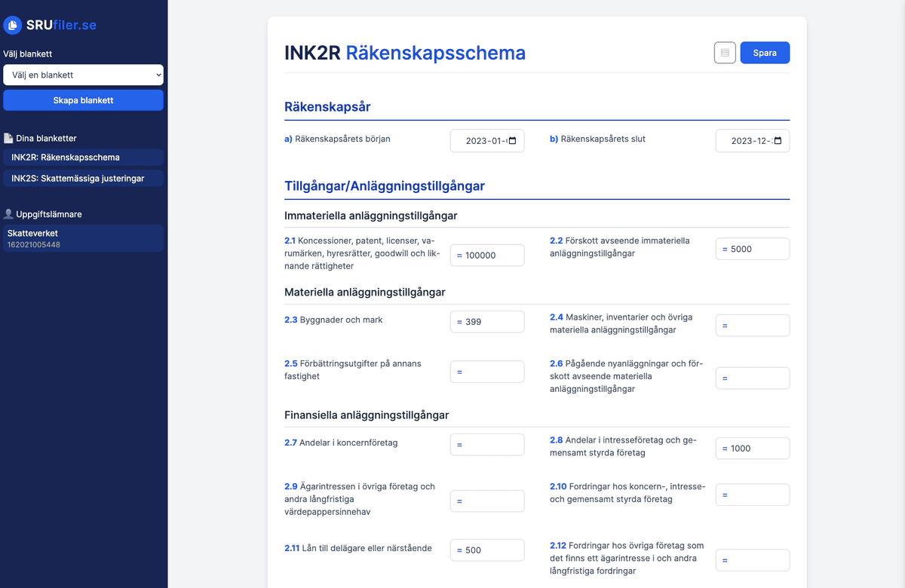The width and height of the screenshot is (905, 588).
Task: Select INK2R: Räkenskapsschema in the sidebar
Action: [83, 157]
